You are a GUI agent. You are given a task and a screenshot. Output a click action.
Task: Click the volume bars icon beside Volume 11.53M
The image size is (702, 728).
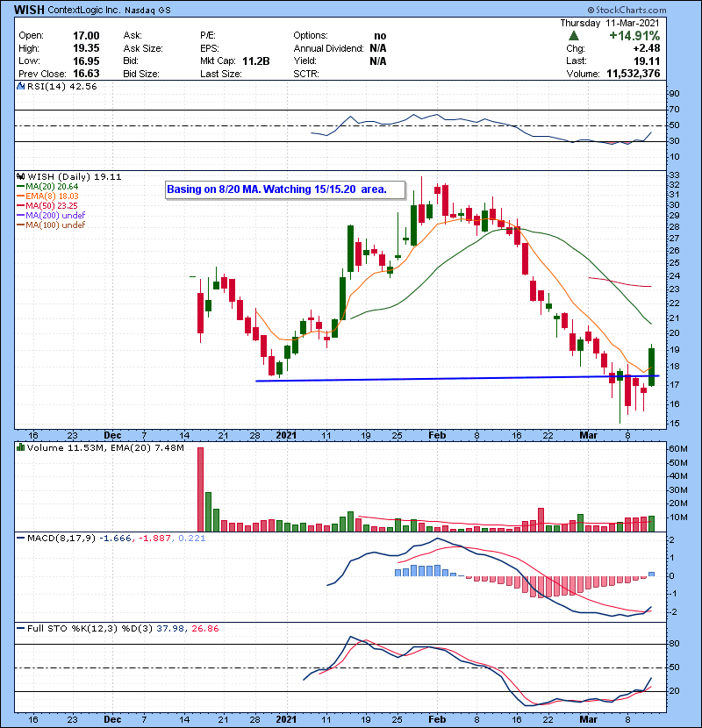coord(20,447)
